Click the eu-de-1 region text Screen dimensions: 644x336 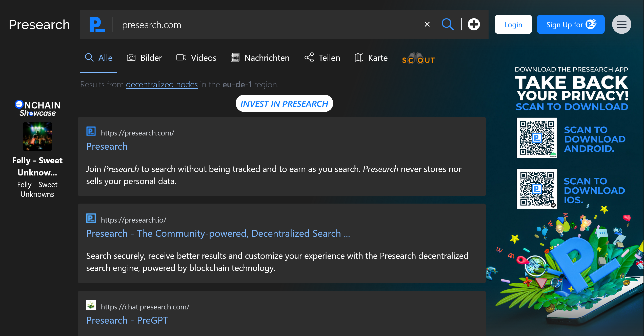[x=237, y=84]
